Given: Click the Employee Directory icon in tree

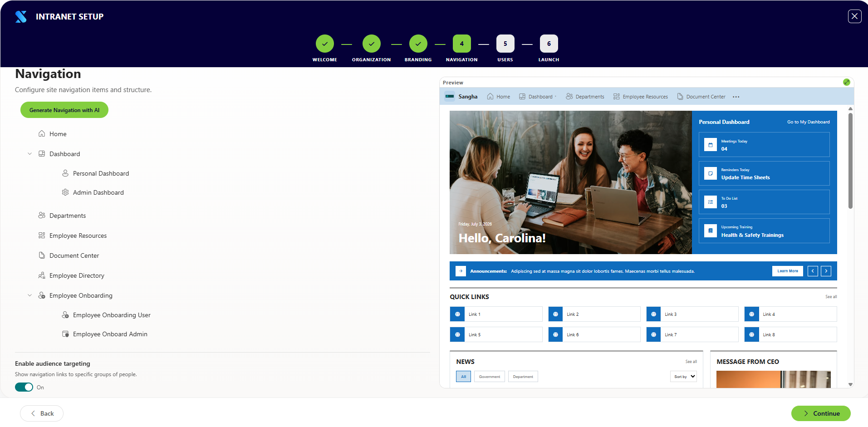Looking at the screenshot, I should click(x=42, y=275).
